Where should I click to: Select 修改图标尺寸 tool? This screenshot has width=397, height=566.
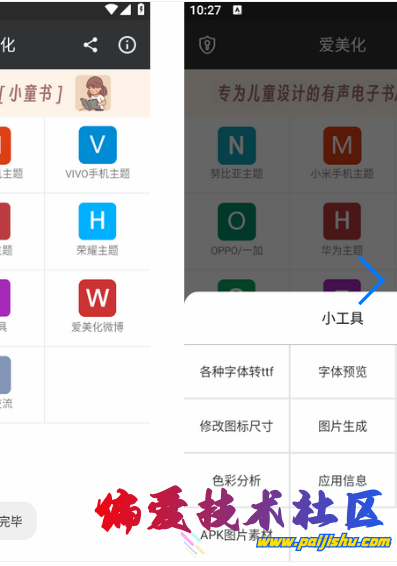[237, 426]
